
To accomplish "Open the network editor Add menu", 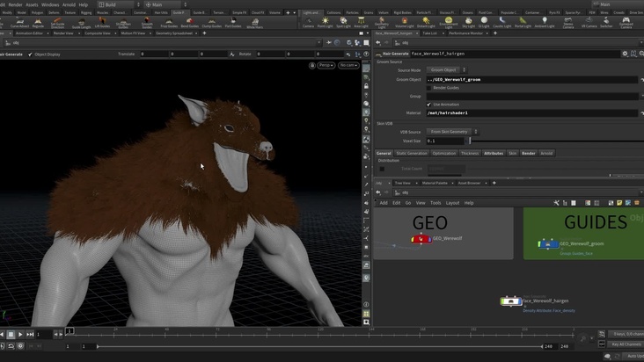I will click(x=384, y=203).
